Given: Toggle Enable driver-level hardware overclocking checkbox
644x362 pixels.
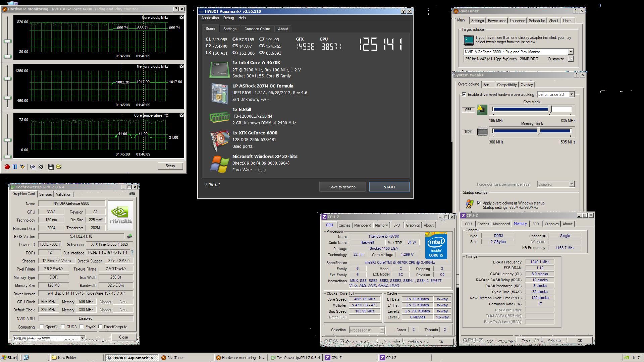Looking at the screenshot, I should 464,94.
